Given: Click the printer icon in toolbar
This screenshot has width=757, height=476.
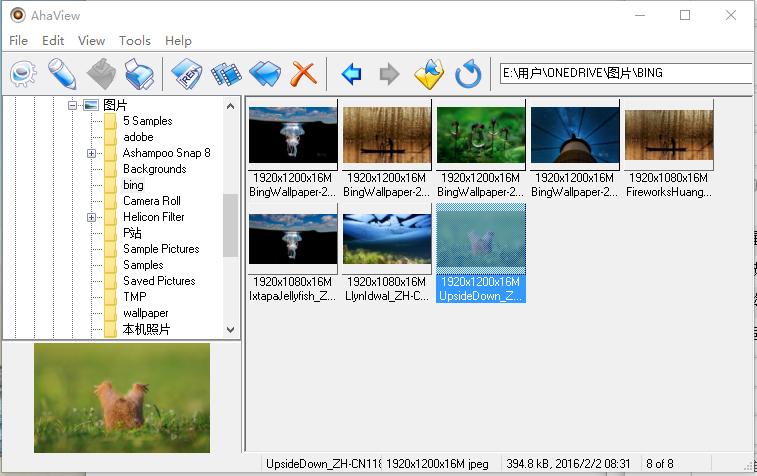Looking at the screenshot, I should pos(138,73).
